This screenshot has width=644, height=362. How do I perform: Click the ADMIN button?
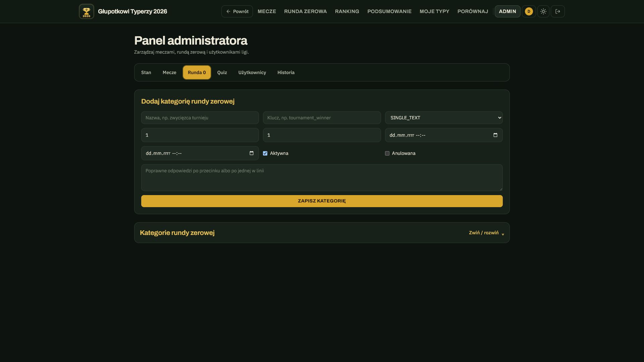(507, 11)
